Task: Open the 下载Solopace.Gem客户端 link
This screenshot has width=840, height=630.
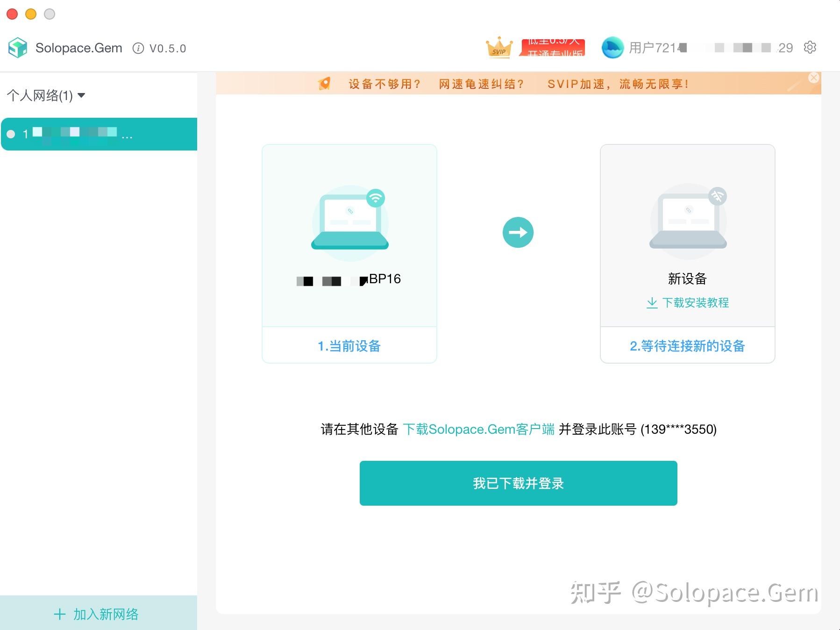Action: pyautogui.click(x=479, y=429)
